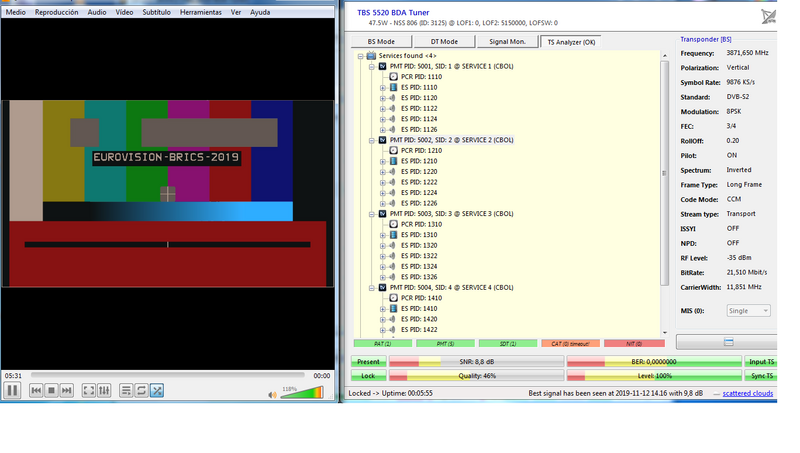
Task: Toggle VLC fullscreen mode
Action: click(89, 391)
